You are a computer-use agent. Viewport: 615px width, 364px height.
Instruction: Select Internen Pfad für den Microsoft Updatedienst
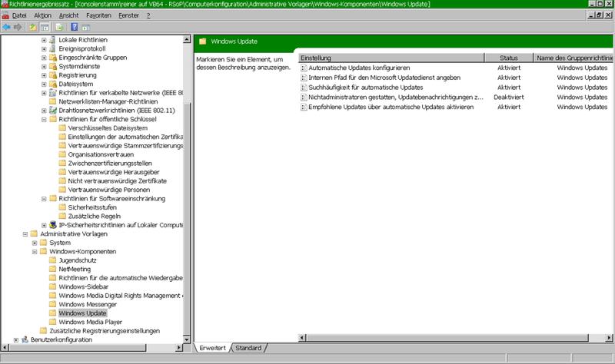384,78
